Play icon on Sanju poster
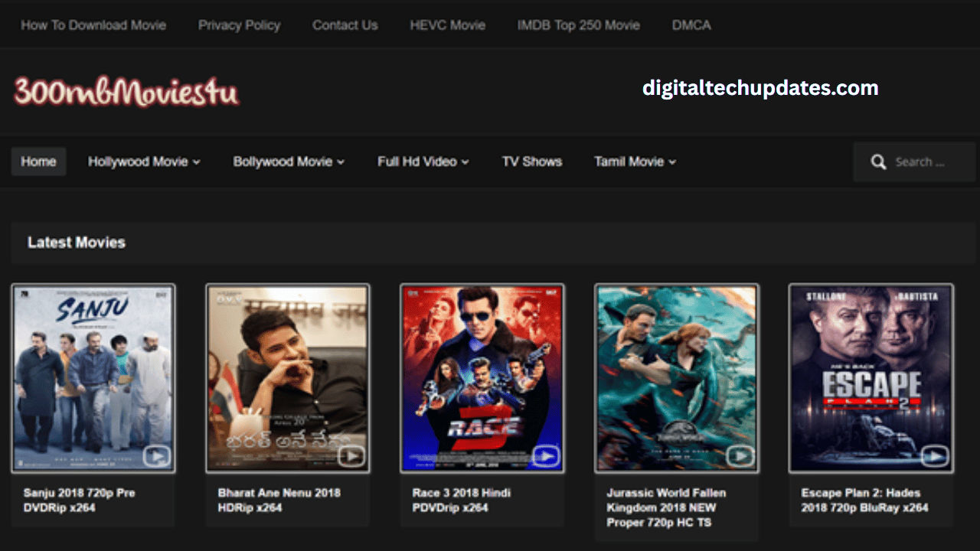The image size is (980, 551). click(x=156, y=456)
